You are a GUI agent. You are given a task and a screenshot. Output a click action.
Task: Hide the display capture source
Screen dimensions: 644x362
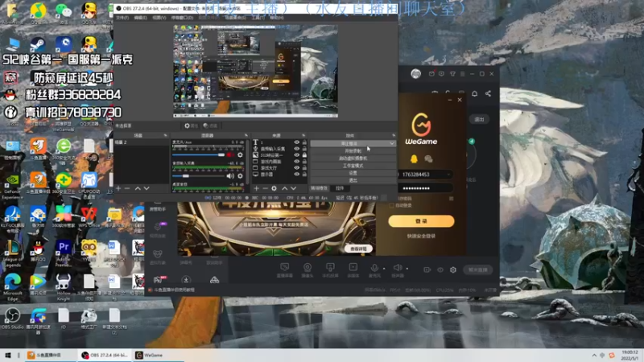coord(296,174)
